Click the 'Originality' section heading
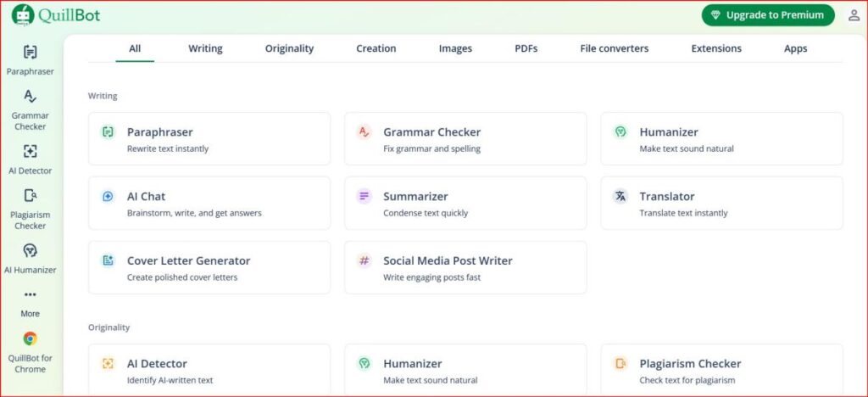Image resolution: width=868 pixels, height=397 pixels. tap(109, 327)
